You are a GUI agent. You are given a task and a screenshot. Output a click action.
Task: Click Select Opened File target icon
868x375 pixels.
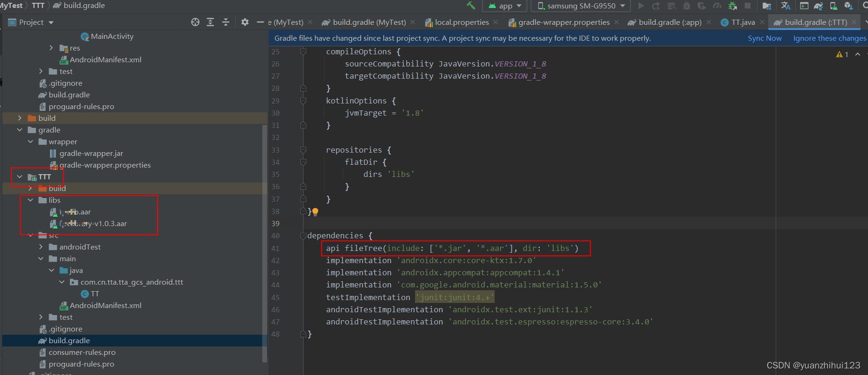pyautogui.click(x=195, y=22)
